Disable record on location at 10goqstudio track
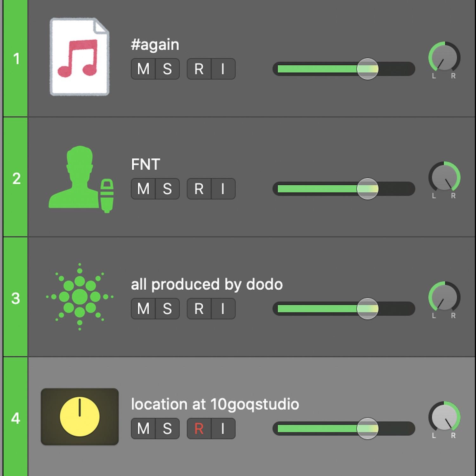Screen dimensions: 476x476 coord(199,429)
